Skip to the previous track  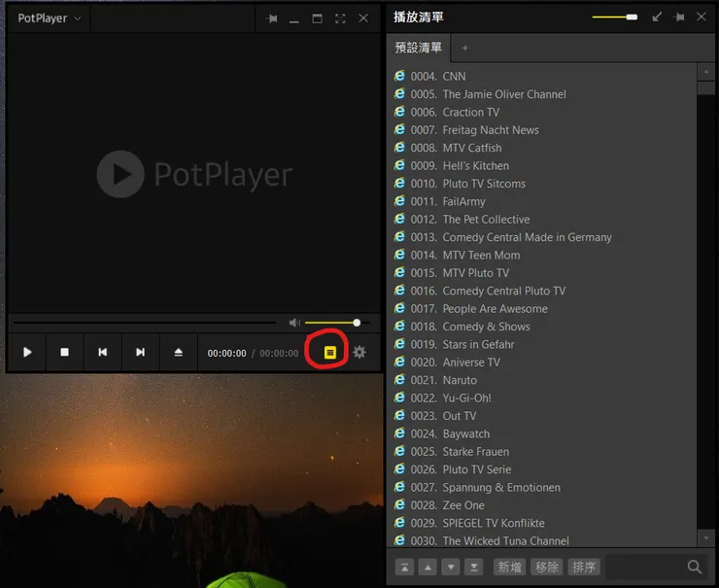102,353
